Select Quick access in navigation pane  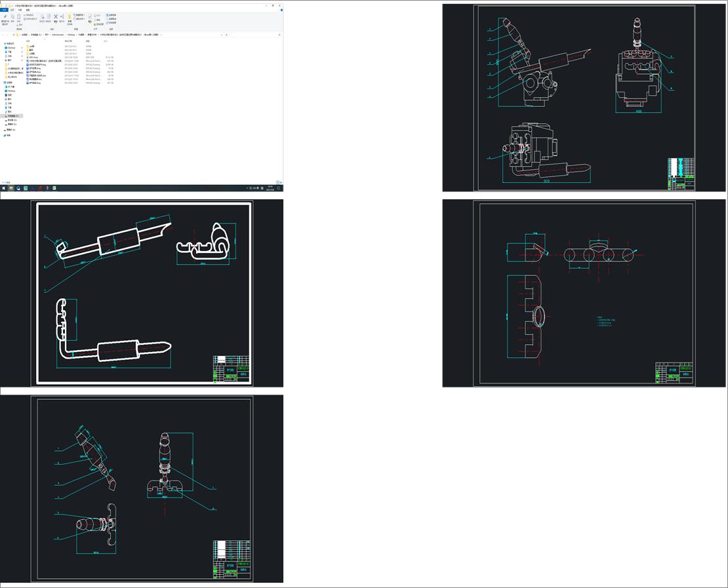tap(9, 44)
